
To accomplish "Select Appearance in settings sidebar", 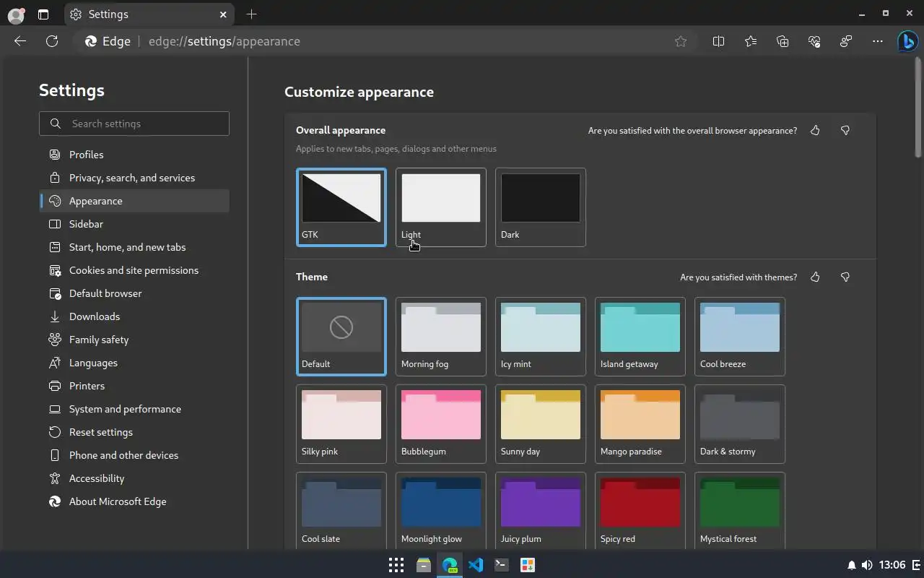I will coord(134,201).
